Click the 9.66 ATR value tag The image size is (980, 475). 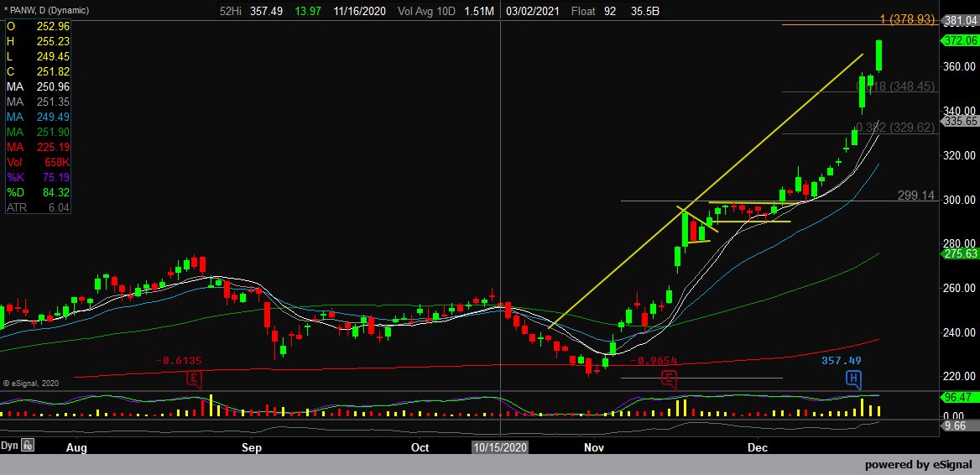coord(960,425)
